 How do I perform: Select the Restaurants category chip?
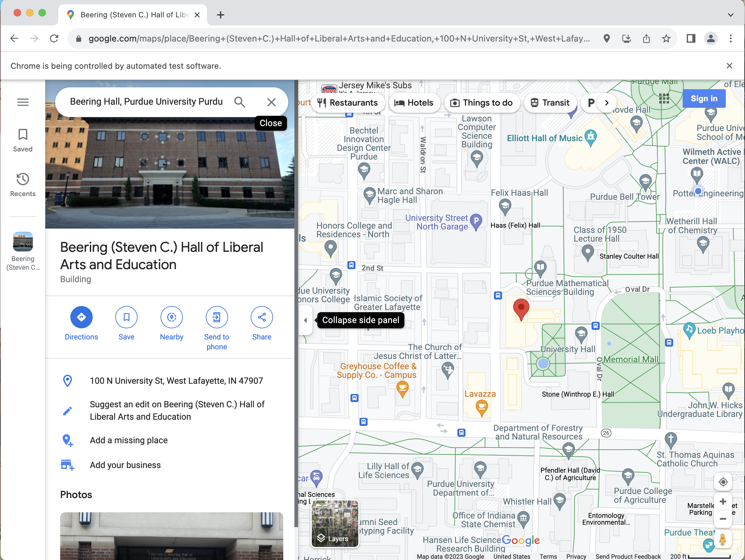click(347, 103)
